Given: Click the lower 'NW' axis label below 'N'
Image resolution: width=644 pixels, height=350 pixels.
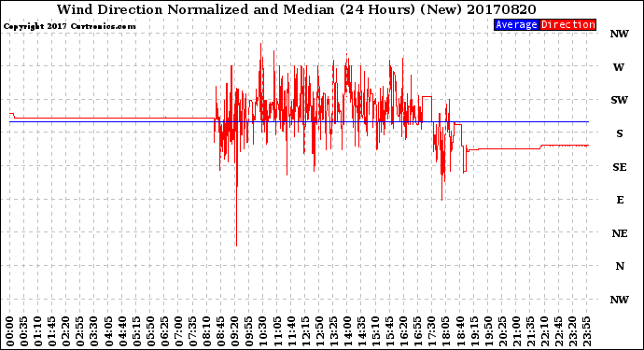Looking at the screenshot, I should (x=620, y=300).
